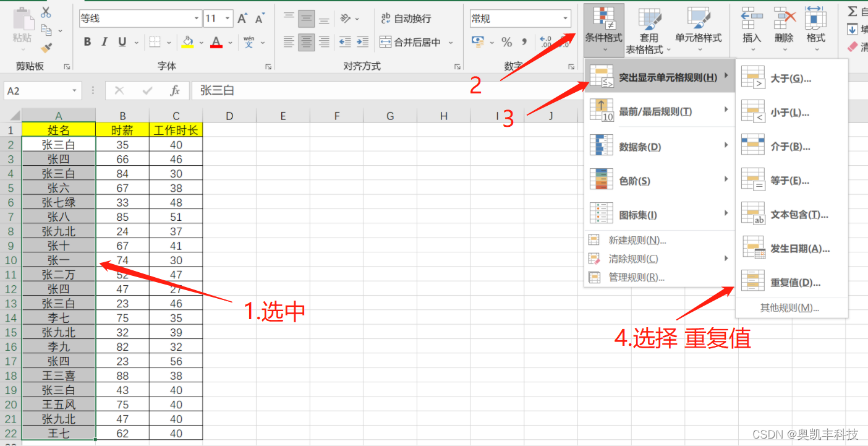
Task: Open the font name 等线 dropdown
Action: click(197, 19)
